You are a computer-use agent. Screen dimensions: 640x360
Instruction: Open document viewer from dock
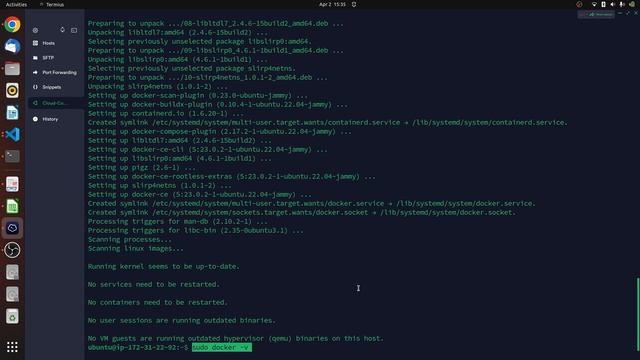click(12, 184)
